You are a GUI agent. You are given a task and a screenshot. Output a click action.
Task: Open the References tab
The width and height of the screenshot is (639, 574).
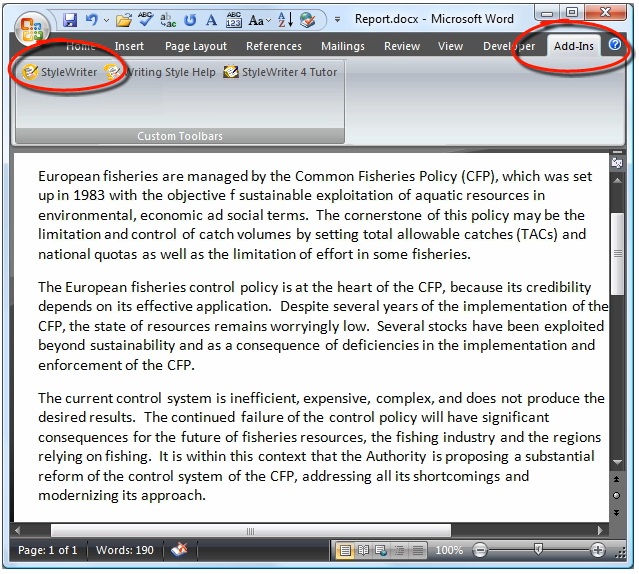click(274, 46)
